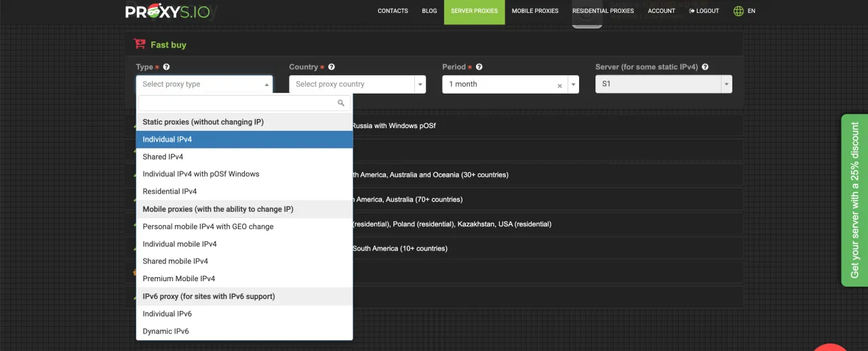Image resolution: width=868 pixels, height=351 pixels.
Task: Click the search magnifier icon in dropdown
Action: [341, 103]
